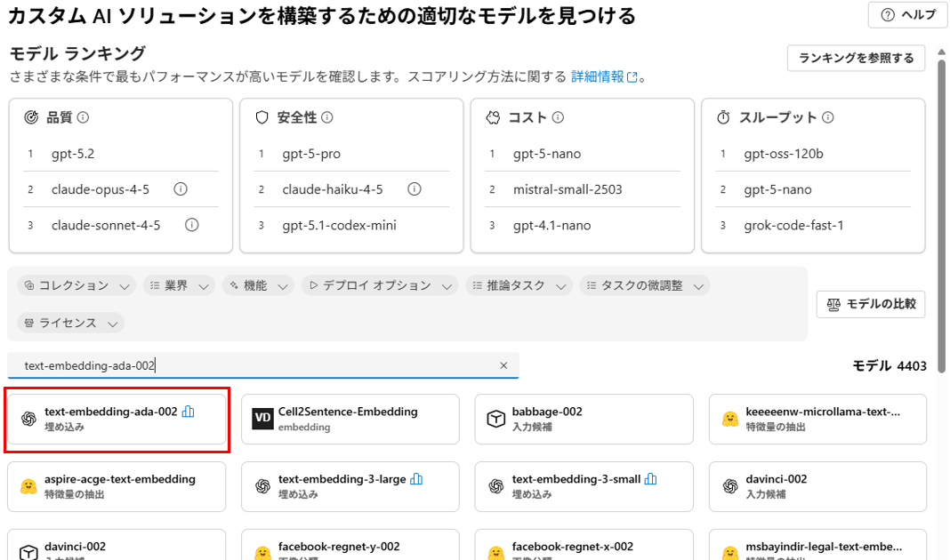The height and width of the screenshot is (560, 950).
Task: Open the コレクション filter dropdown
Action: [x=77, y=285]
